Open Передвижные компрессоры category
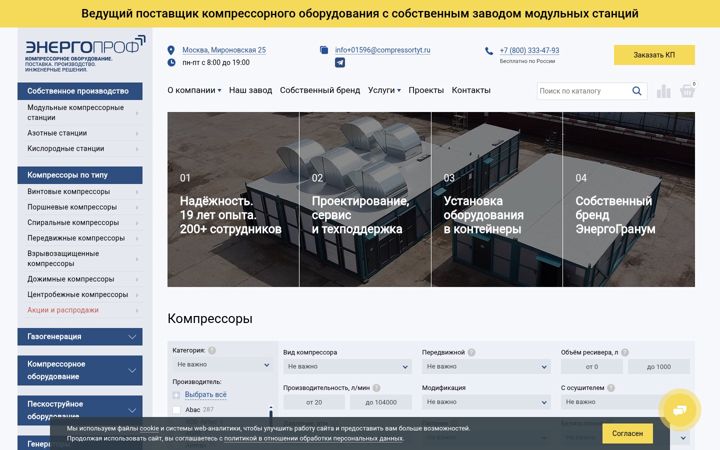The width and height of the screenshot is (720, 450). point(80,238)
